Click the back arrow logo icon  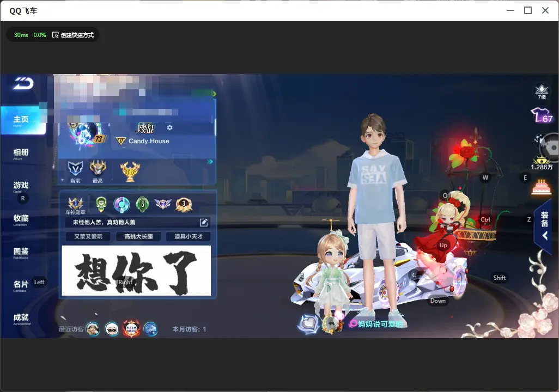pos(23,83)
